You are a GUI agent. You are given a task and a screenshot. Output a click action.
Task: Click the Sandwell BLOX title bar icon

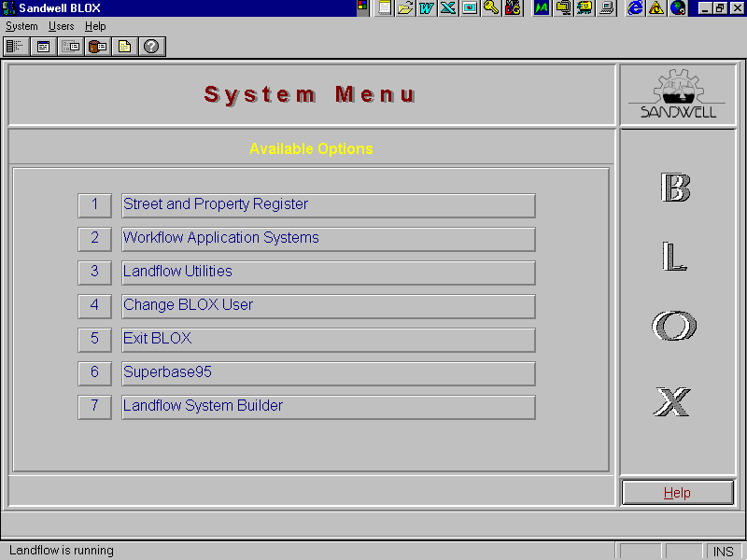[8, 8]
